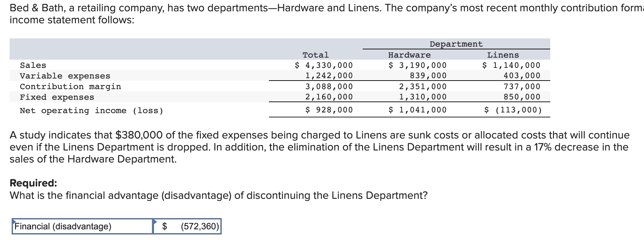Click the Department column group header
The image size is (644, 240).
[456, 44]
